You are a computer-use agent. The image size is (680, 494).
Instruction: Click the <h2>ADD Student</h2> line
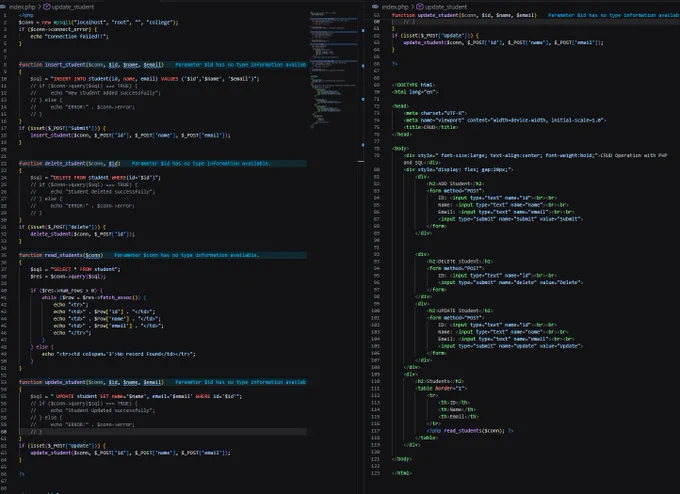455,183
